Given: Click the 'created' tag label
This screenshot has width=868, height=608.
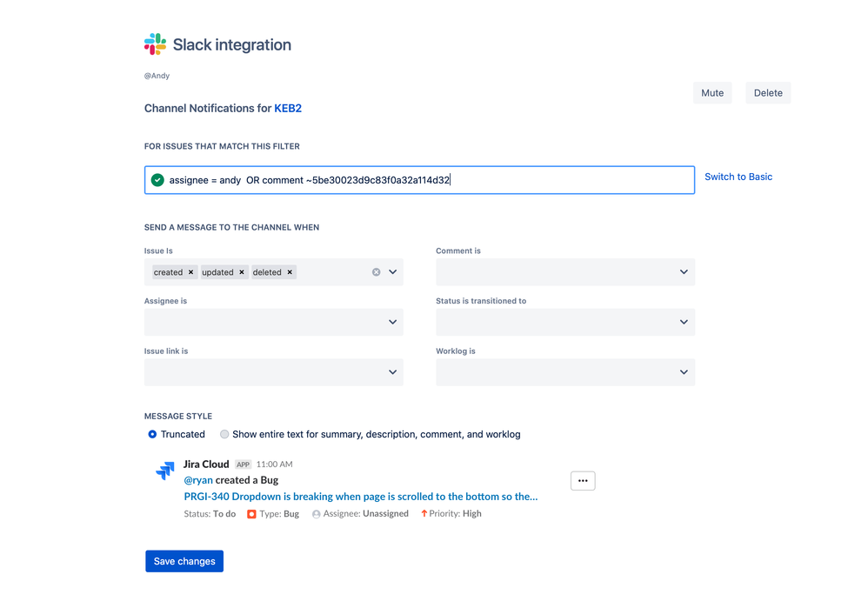Looking at the screenshot, I should click(x=168, y=272).
